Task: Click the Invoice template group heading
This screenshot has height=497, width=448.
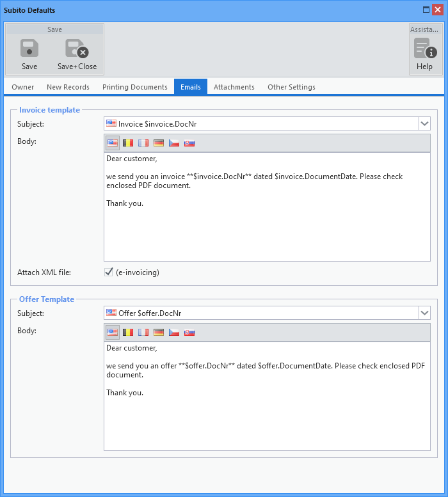Action: pyautogui.click(x=49, y=110)
